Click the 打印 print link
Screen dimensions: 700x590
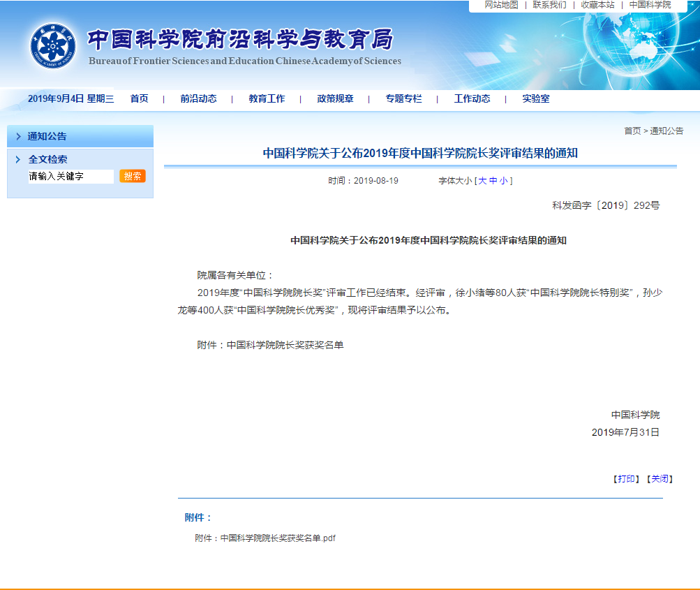(626, 479)
